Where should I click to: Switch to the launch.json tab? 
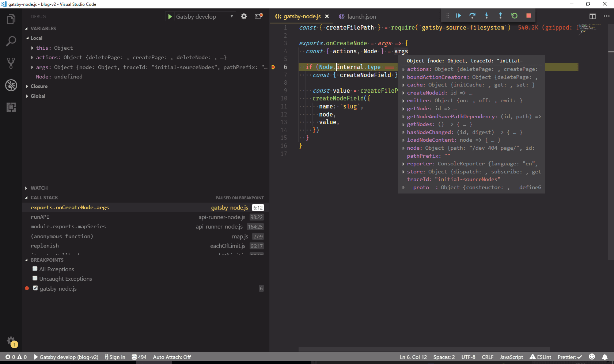[x=361, y=16]
